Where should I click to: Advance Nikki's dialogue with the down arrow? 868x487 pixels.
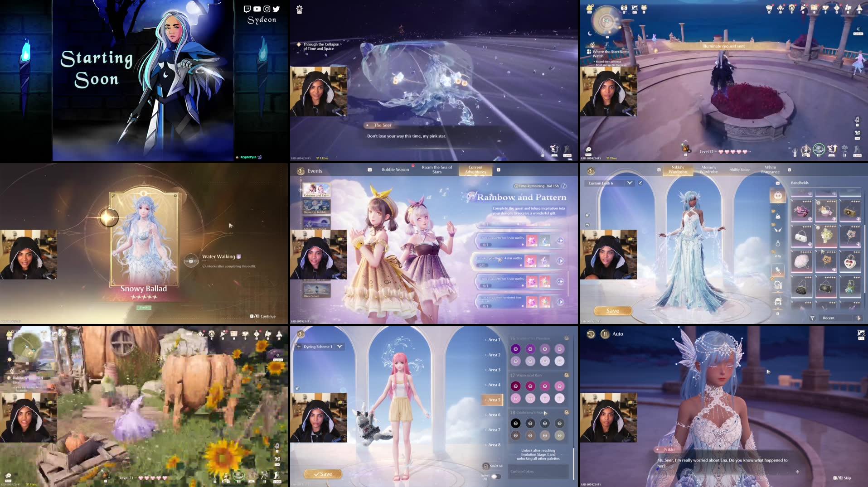click(797, 472)
